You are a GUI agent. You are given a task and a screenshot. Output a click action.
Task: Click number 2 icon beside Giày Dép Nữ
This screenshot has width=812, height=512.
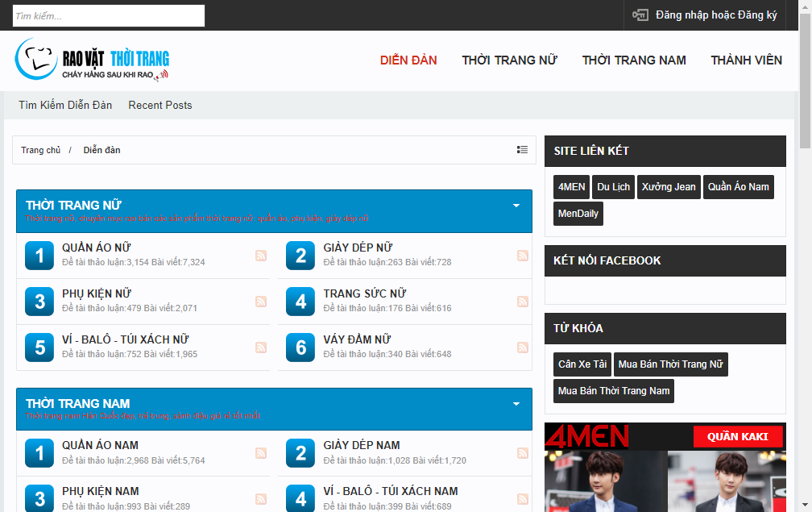[300, 256]
